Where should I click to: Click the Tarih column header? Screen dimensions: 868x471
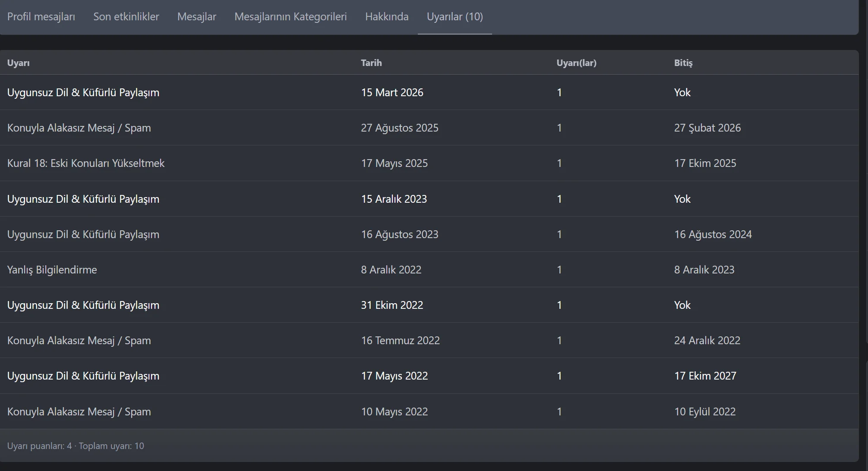tap(371, 63)
